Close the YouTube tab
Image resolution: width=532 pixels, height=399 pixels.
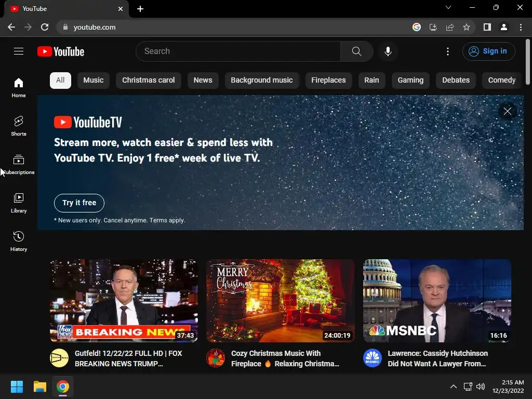[121, 9]
